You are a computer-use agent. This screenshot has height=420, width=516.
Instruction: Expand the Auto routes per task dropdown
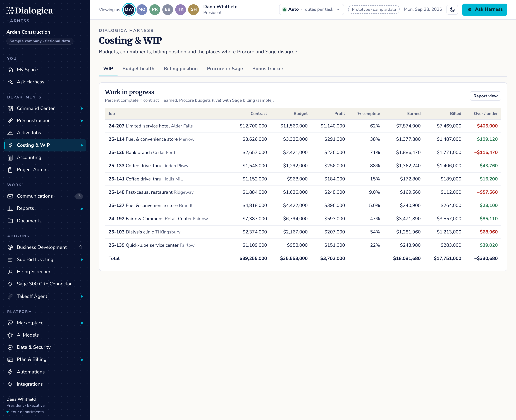click(311, 10)
